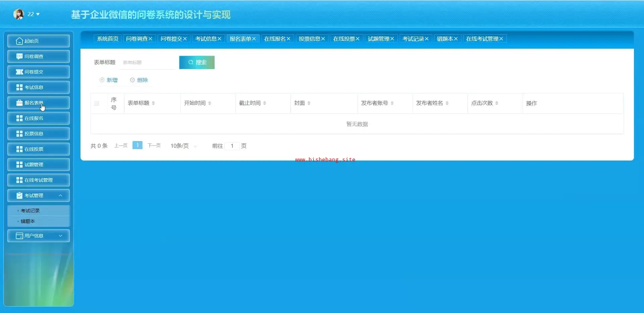Open 考试记录 in the sidebar submenu
644x313 pixels.
(x=30, y=211)
